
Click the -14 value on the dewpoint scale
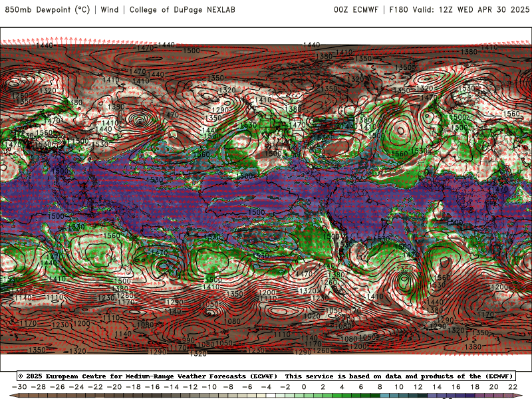coord(172,387)
